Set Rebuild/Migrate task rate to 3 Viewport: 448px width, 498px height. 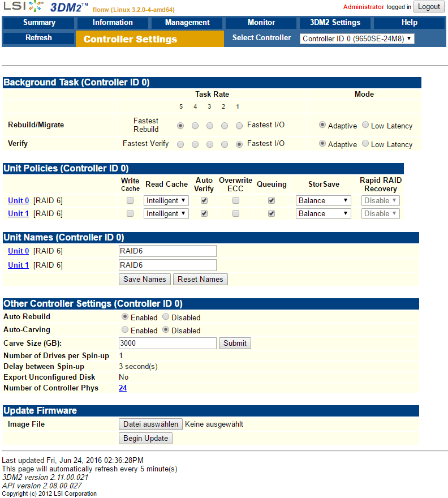pyautogui.click(x=209, y=126)
